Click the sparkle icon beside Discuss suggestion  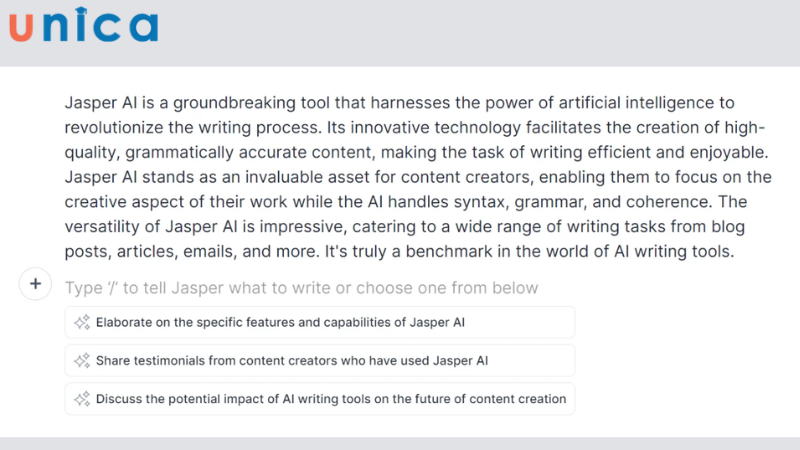pyautogui.click(x=81, y=398)
